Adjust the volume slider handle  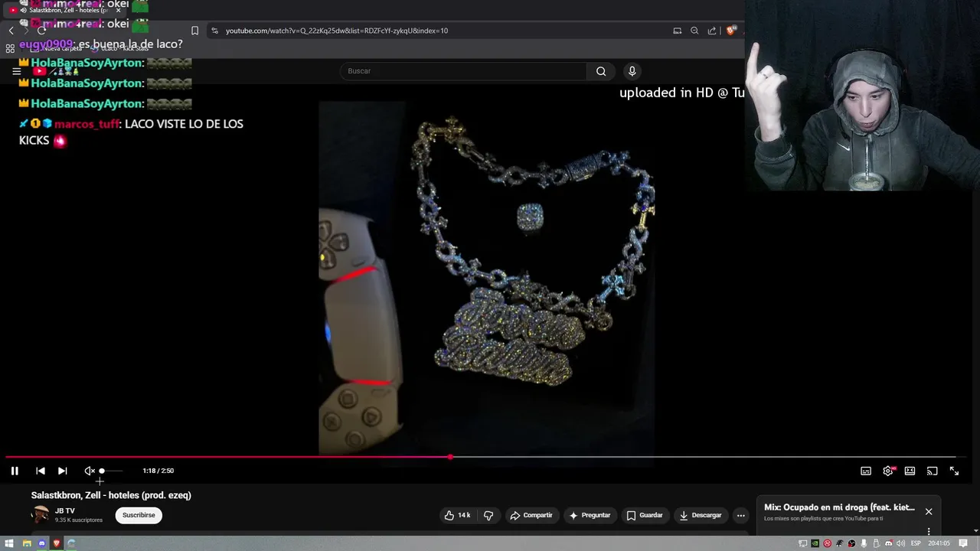102,471
